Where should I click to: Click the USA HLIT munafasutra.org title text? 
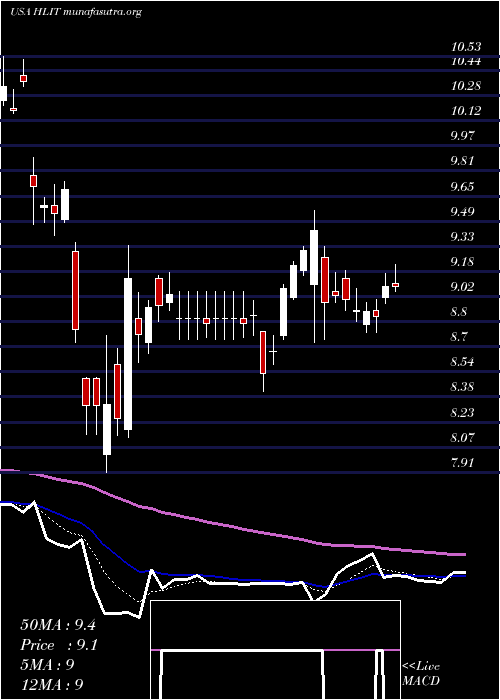pos(76,12)
